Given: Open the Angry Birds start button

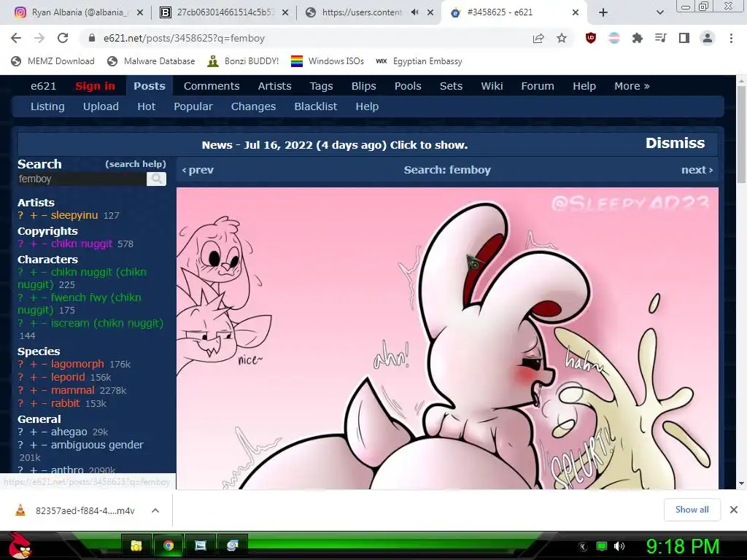Looking at the screenshot, I should pos(20,545).
